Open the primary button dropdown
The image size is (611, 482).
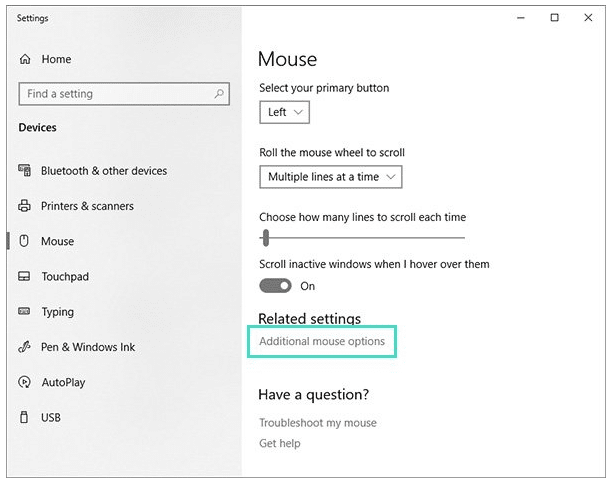click(285, 113)
